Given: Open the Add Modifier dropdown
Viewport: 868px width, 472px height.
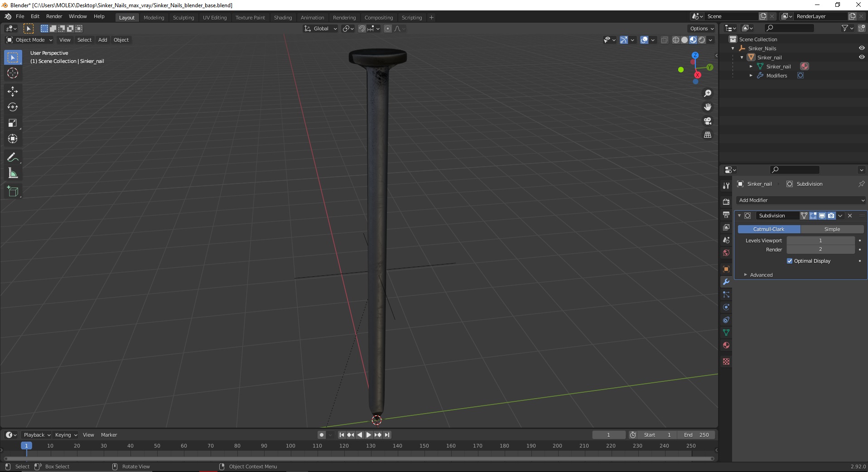Looking at the screenshot, I should pos(801,200).
